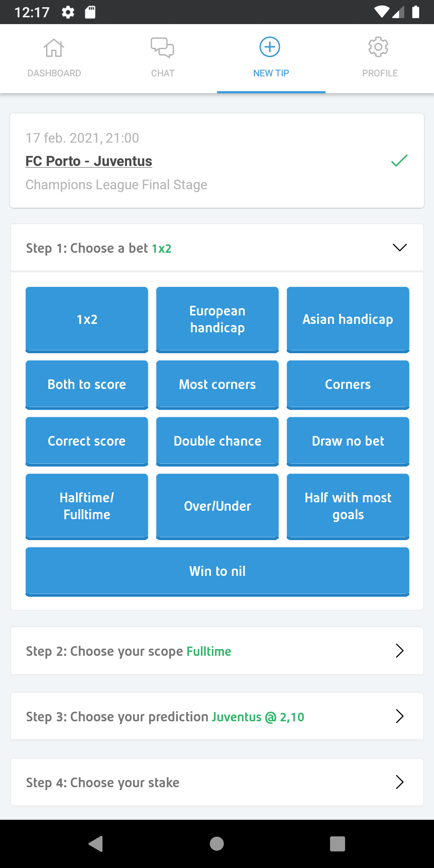Go to the DASHBOARD tab label
This screenshot has height=868, width=434.
(54, 73)
